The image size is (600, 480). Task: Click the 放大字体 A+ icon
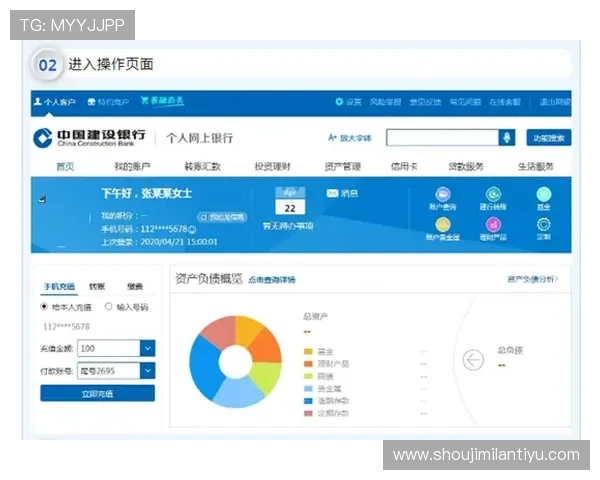[332, 137]
